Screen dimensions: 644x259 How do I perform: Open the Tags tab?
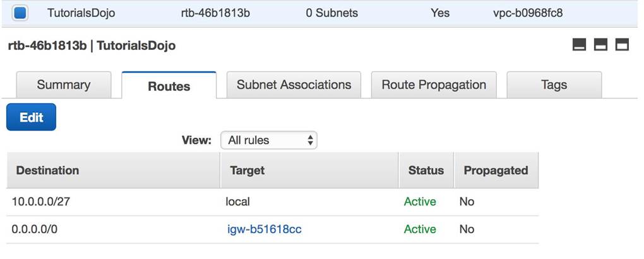point(554,85)
